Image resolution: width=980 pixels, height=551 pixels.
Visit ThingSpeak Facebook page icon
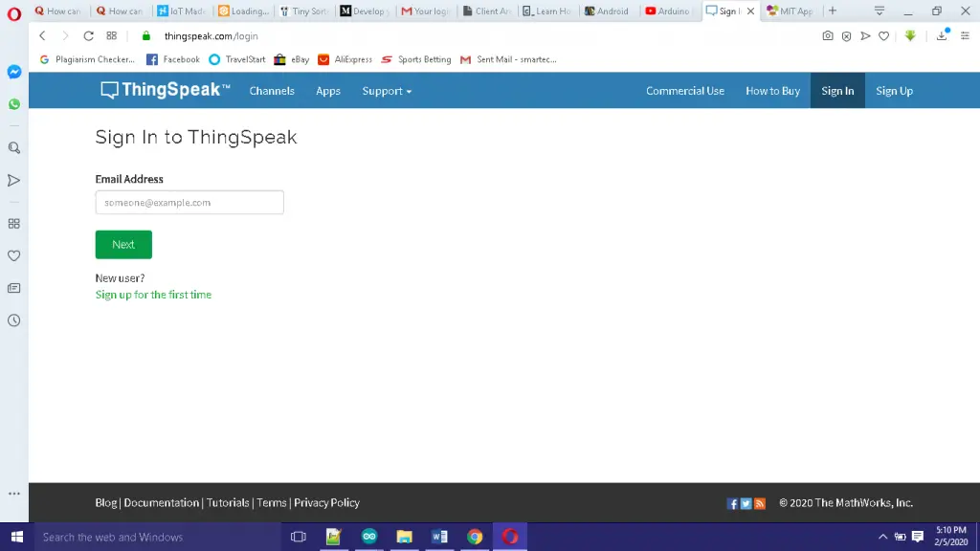[732, 503]
